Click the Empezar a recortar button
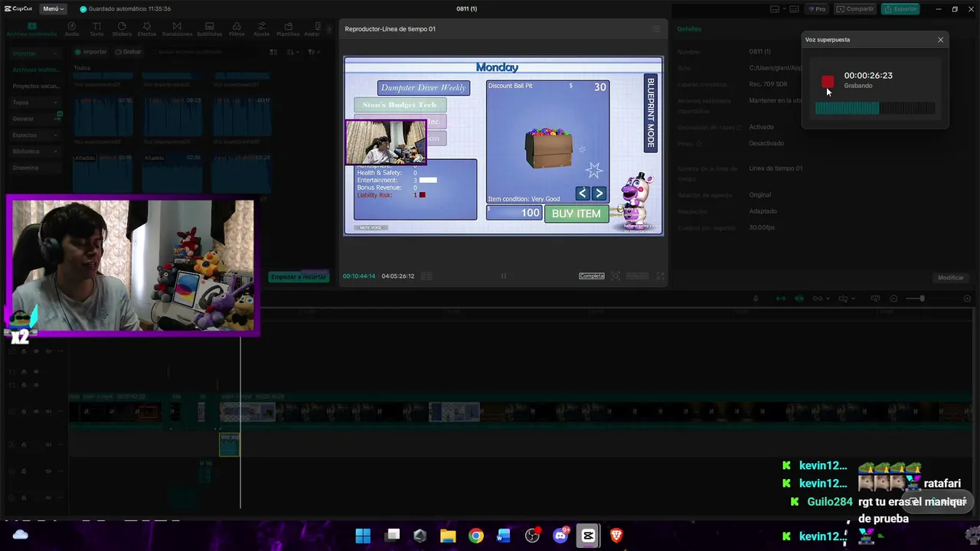 tap(299, 277)
